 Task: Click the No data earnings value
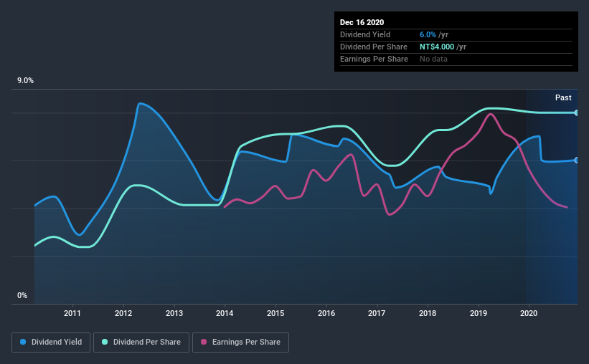click(x=433, y=59)
